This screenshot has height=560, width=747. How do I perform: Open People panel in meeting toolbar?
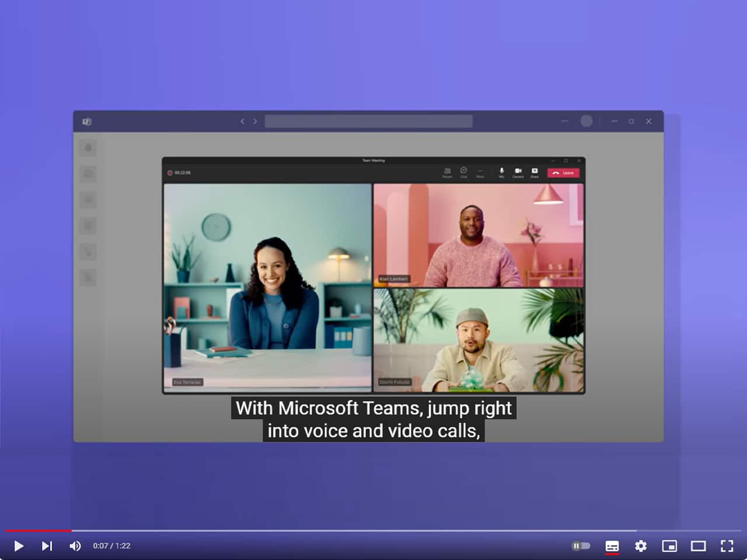tap(447, 173)
